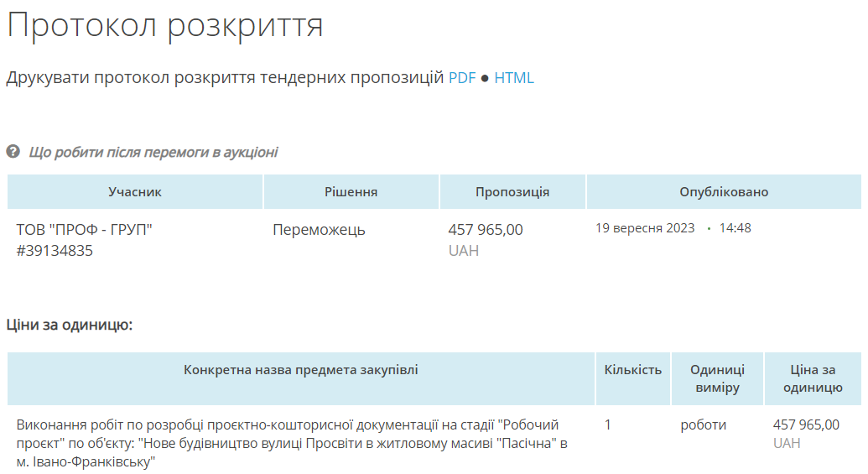This screenshot has width=868, height=474.
Task: Click the 'Ціна за одиницю' column header
Action: point(813,378)
